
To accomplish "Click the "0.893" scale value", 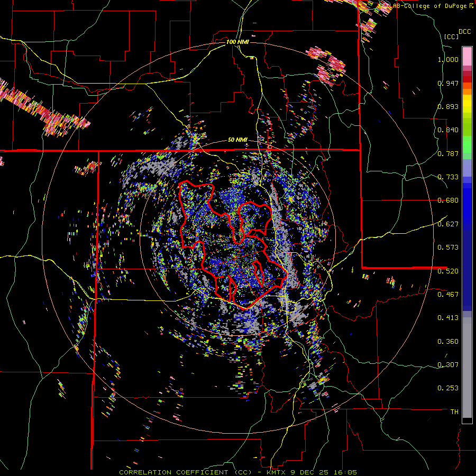I will tap(448, 106).
